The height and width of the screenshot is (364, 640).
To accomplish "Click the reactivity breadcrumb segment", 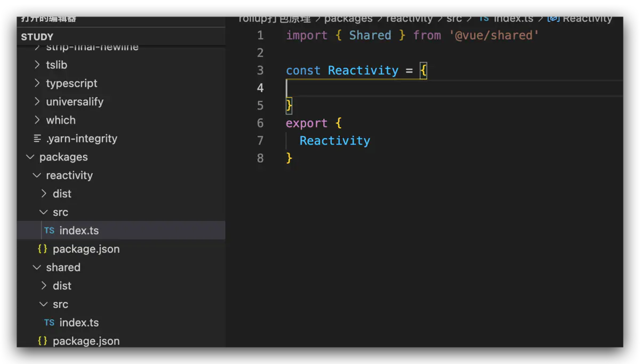I will click(409, 19).
